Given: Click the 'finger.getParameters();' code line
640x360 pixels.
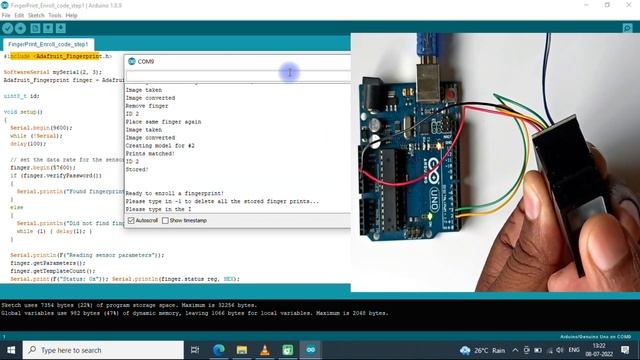Looking at the screenshot, I should [x=48, y=263].
